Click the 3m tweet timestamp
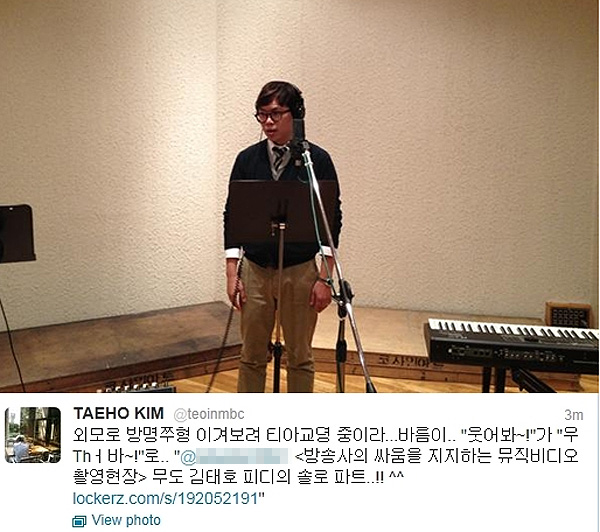 tap(574, 415)
